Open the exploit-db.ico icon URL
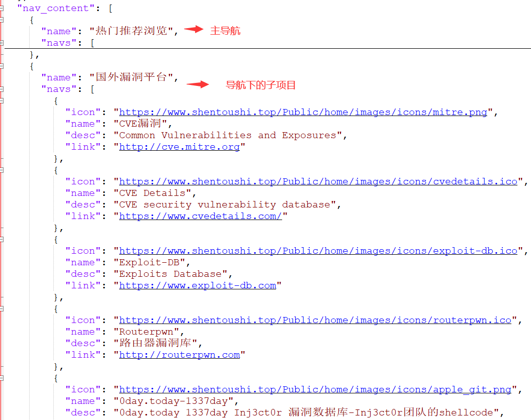 coord(318,251)
